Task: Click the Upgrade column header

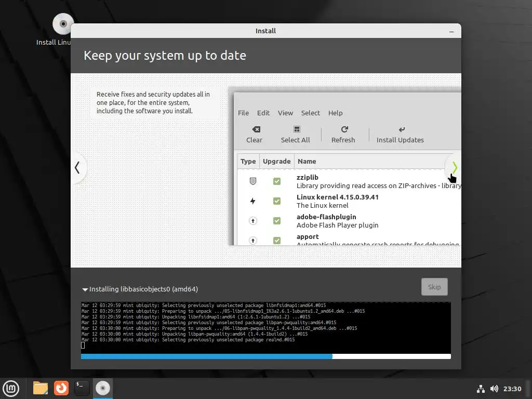Action: [276, 161]
